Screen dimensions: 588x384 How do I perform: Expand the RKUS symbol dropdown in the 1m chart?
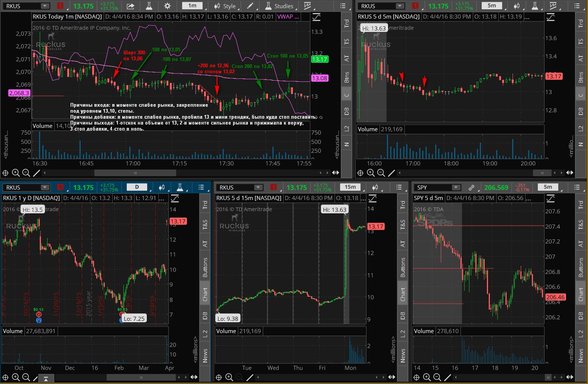coord(45,6)
